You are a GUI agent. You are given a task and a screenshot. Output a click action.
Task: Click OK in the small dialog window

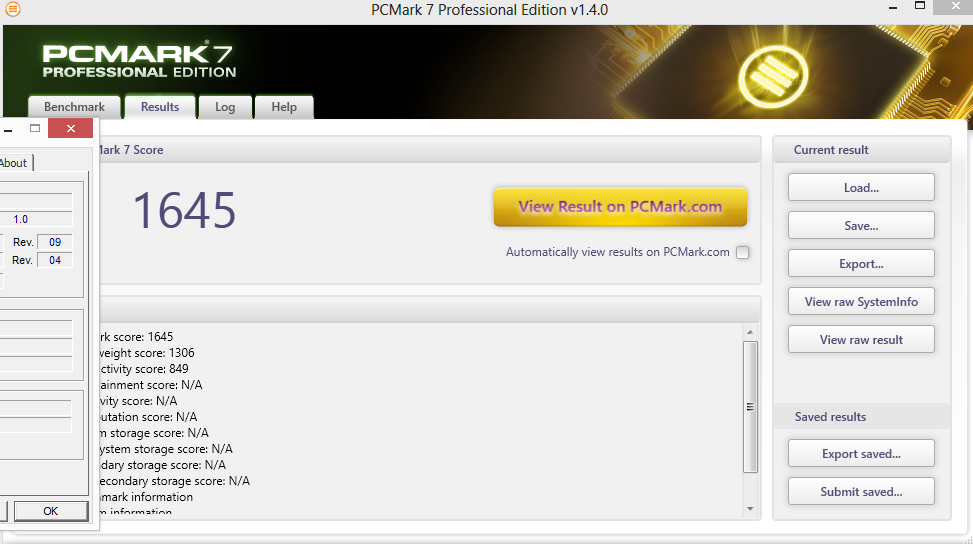51,511
